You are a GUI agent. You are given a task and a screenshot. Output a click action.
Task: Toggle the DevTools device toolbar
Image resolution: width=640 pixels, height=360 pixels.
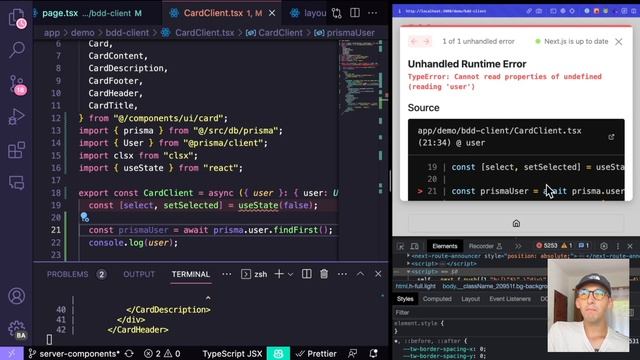pyautogui.click(x=414, y=246)
